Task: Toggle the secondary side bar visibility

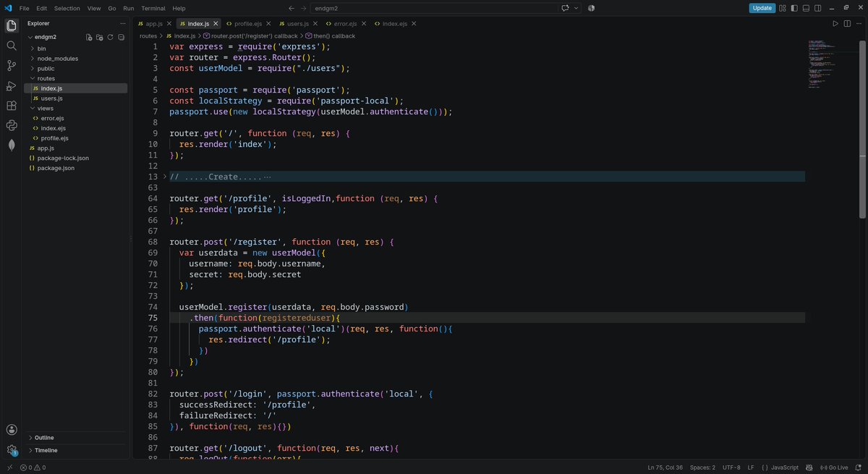Action: (x=818, y=8)
